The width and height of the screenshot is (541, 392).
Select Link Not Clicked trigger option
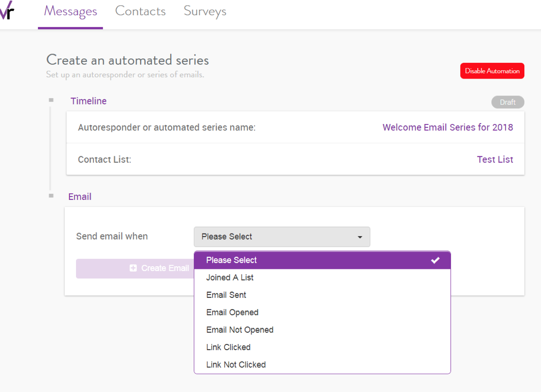(236, 364)
